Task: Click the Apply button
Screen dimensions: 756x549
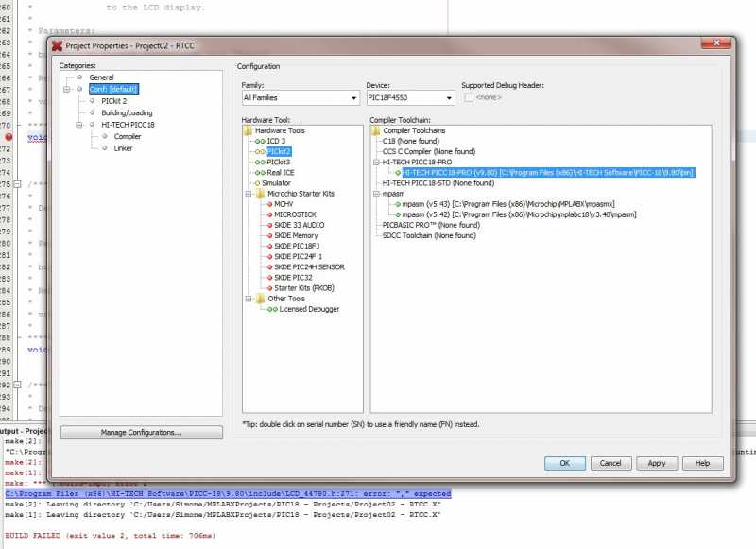Action: (657, 463)
